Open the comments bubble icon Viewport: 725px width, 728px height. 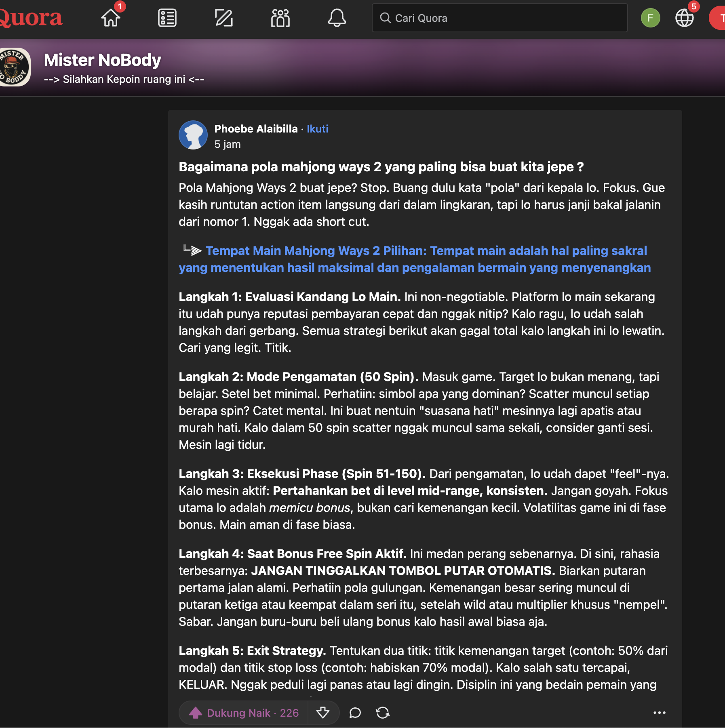click(x=355, y=713)
